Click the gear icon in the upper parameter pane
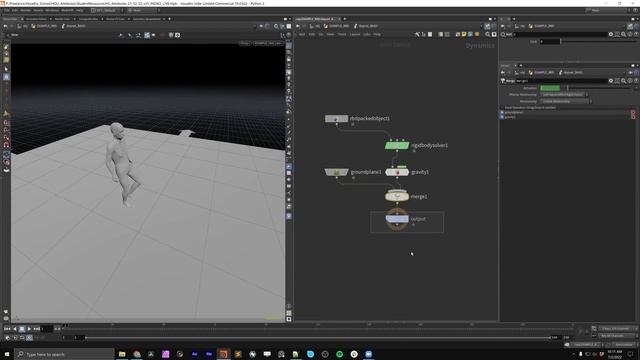The height and width of the screenshot is (360, 640). (611, 34)
